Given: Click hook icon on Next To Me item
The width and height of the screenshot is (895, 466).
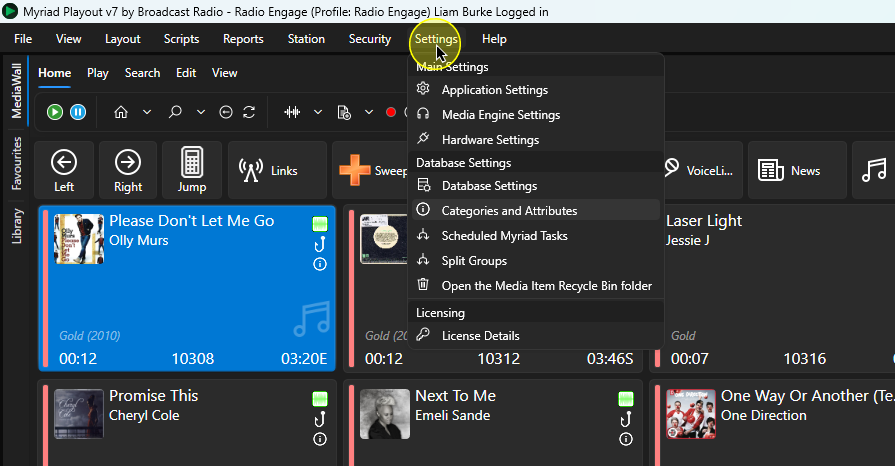Looking at the screenshot, I should [x=626, y=420].
